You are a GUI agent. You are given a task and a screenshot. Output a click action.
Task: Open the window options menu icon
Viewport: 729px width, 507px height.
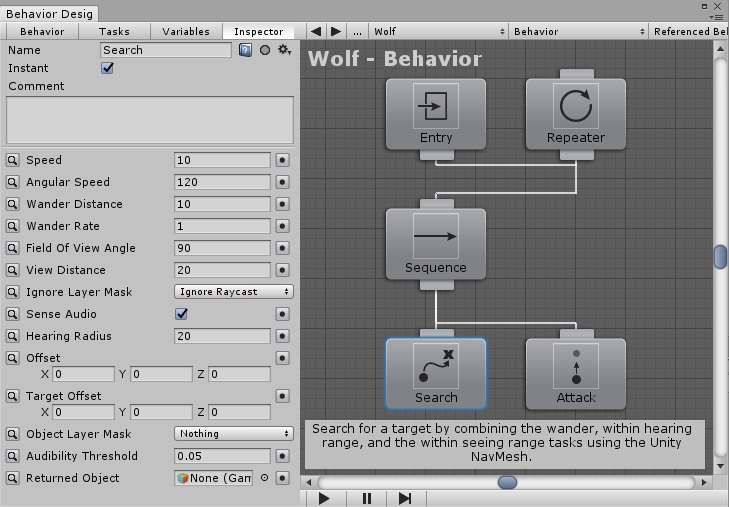click(x=718, y=17)
